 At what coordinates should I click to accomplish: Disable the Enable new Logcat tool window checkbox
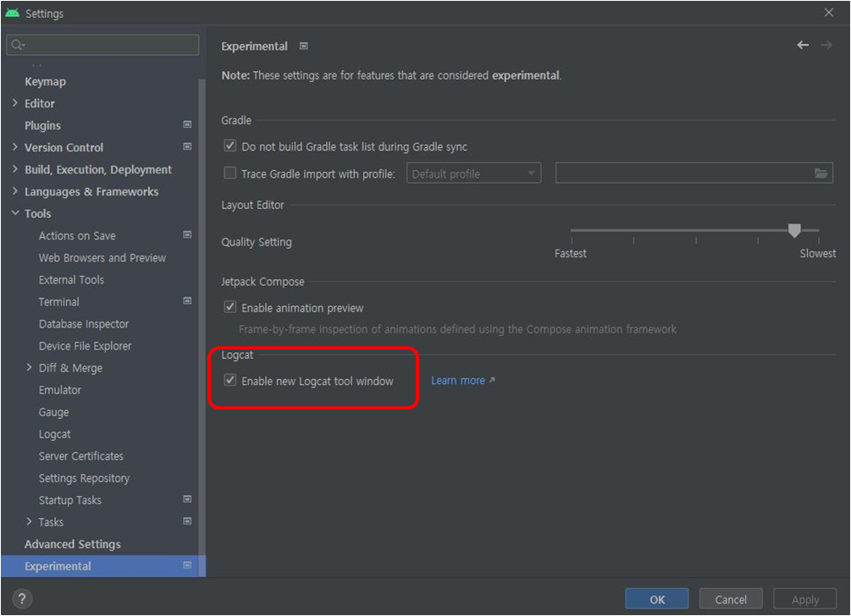point(229,380)
